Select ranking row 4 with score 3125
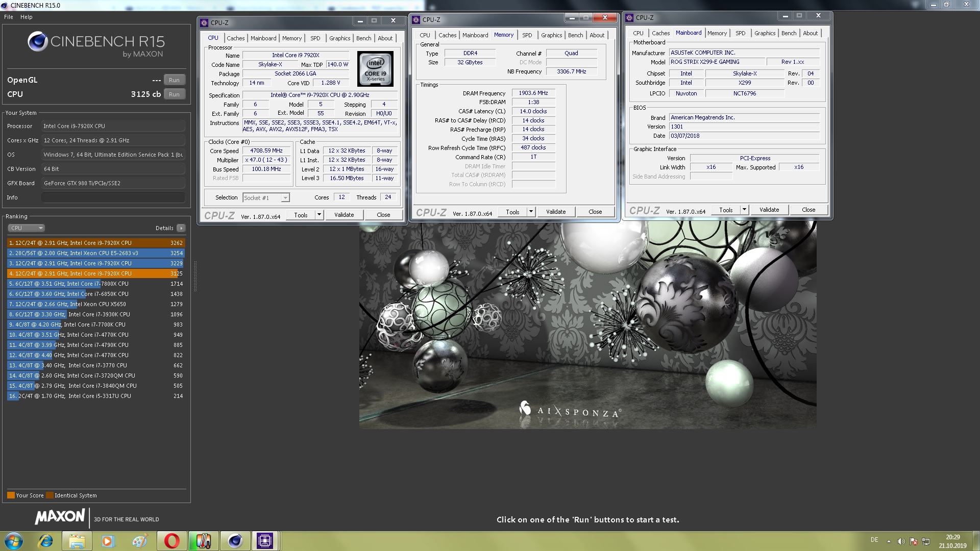This screenshot has width=980, height=551. tap(96, 273)
